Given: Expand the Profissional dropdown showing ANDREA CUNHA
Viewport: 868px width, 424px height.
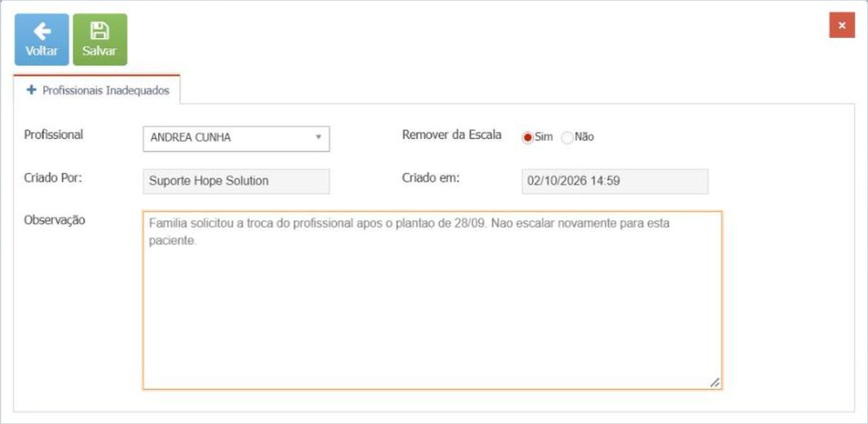Looking at the screenshot, I should (236, 138).
